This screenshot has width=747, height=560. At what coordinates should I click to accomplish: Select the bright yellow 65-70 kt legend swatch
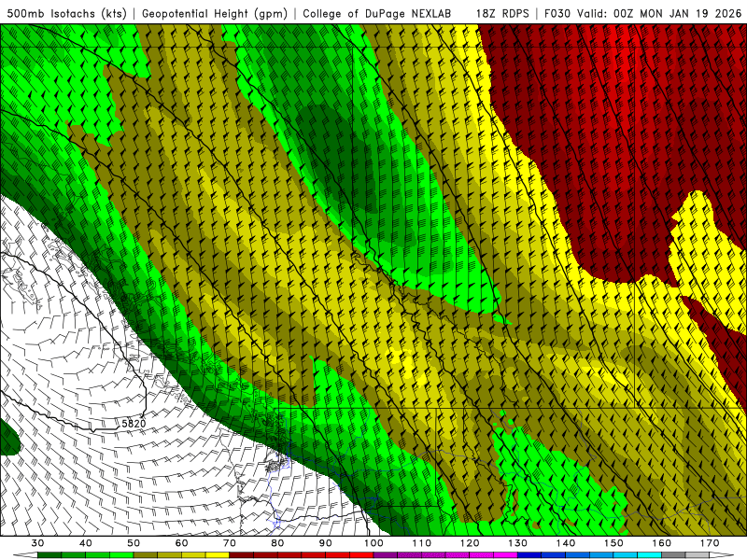(218, 555)
